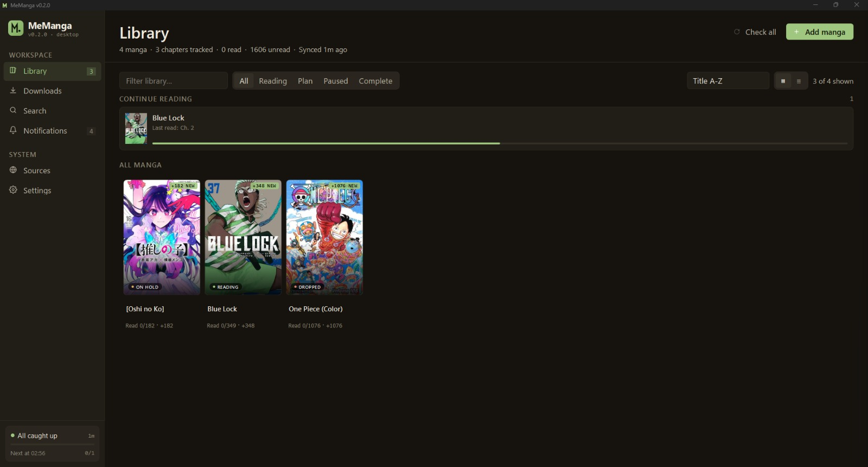Click 'Read 0/349 · +348' text
868x467 pixels.
tap(231, 325)
